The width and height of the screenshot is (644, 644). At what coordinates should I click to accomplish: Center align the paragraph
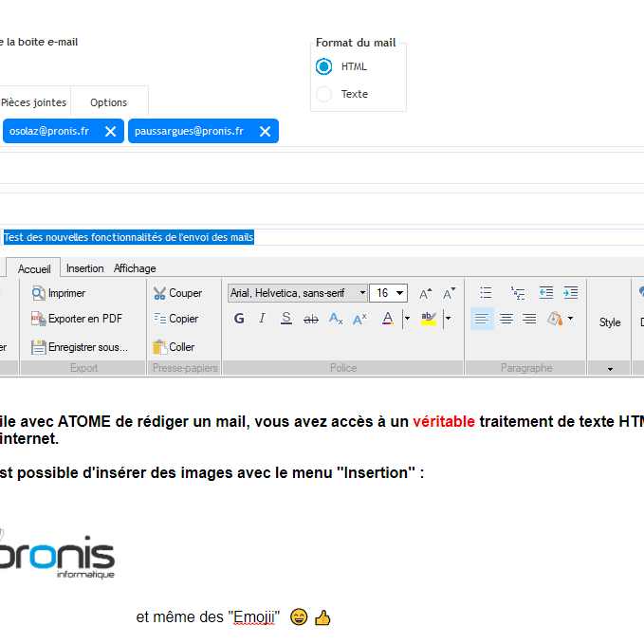coord(506,319)
